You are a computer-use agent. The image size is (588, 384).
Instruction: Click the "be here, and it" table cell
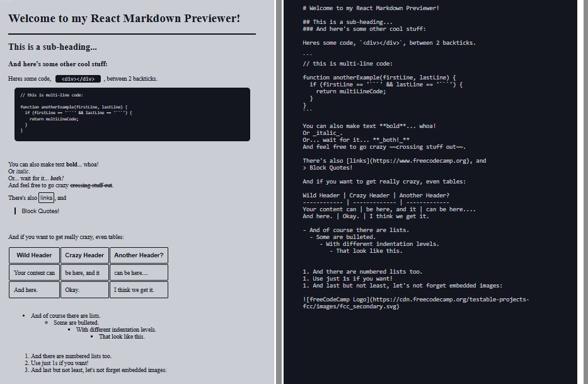coord(84,273)
